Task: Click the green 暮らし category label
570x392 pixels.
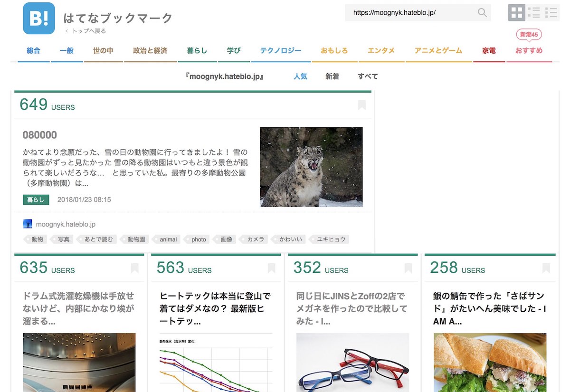Action: pos(36,200)
